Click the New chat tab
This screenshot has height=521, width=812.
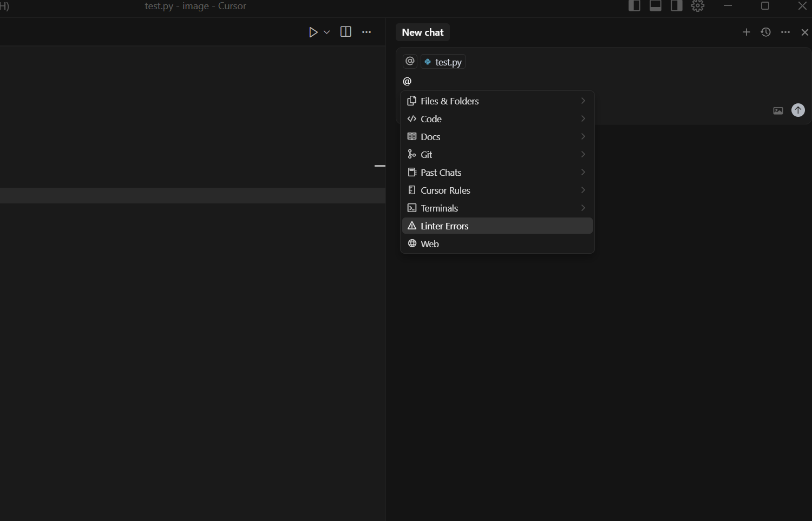tap(423, 32)
